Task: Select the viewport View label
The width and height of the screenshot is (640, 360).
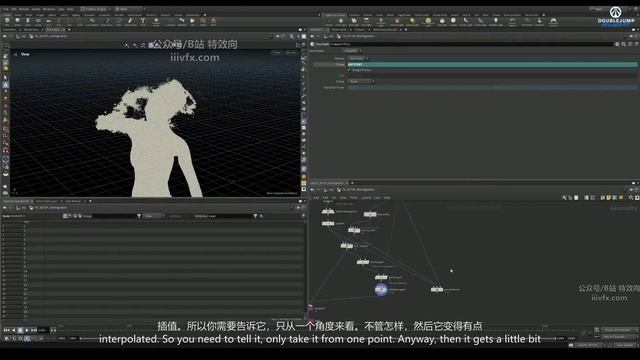Action: click(x=25, y=54)
